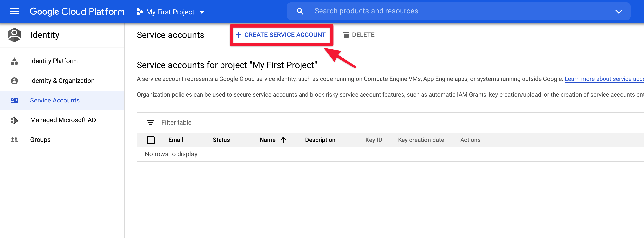Click the Identity & Organization person icon
The height and width of the screenshot is (238, 644).
coord(14,81)
